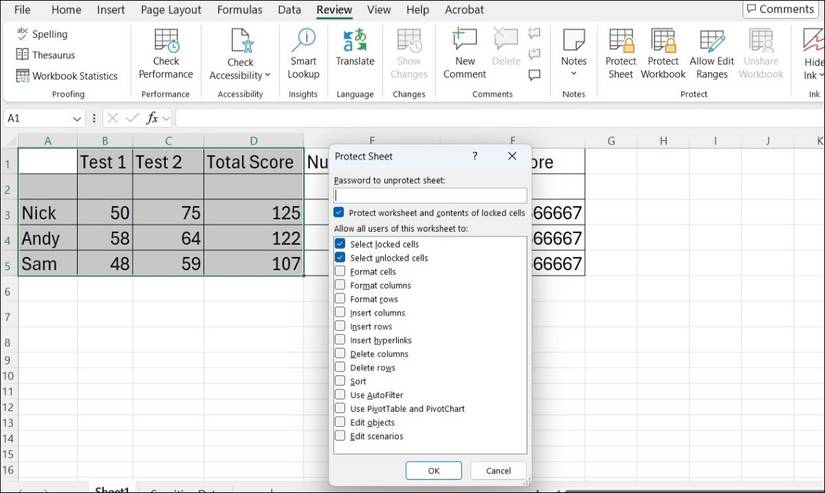Enable Delete columns permission

pyautogui.click(x=340, y=353)
